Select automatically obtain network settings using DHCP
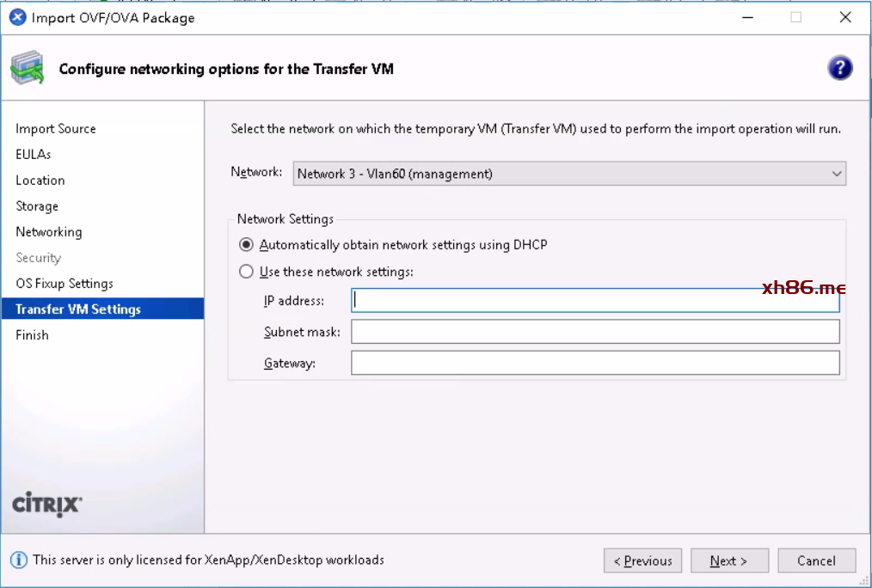Viewport: 872px width, 588px height. [247, 245]
